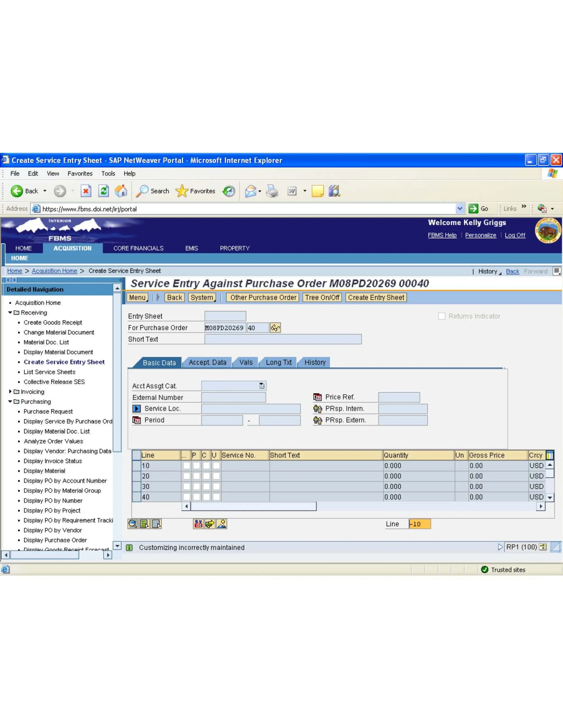Click the navigation panel horizontal scrollbar
This screenshot has width=563, height=728.
45,555
